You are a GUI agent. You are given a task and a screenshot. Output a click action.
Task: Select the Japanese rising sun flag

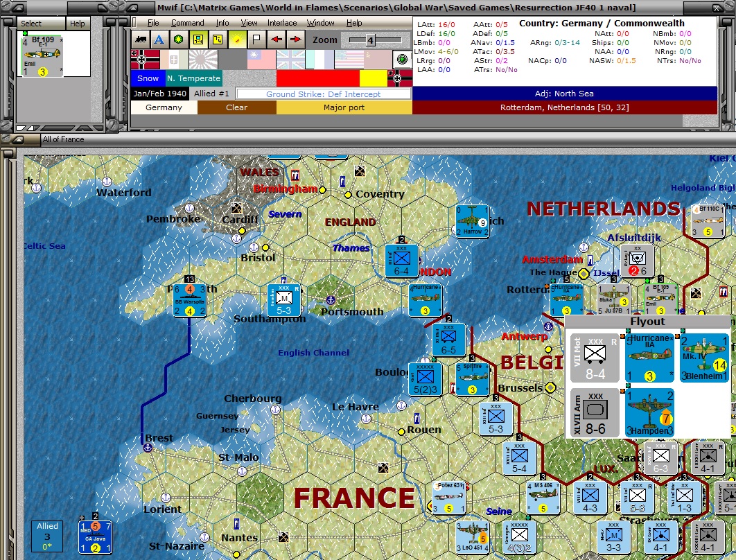click(x=203, y=60)
